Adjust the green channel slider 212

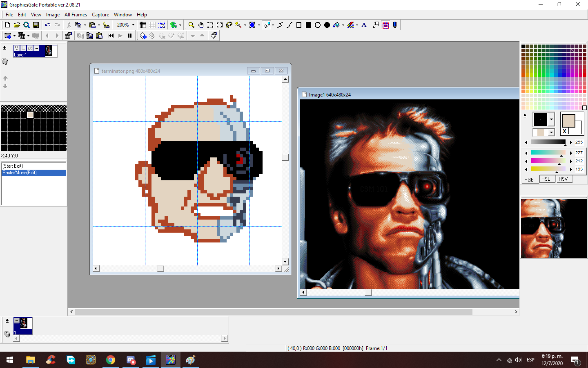coord(548,161)
